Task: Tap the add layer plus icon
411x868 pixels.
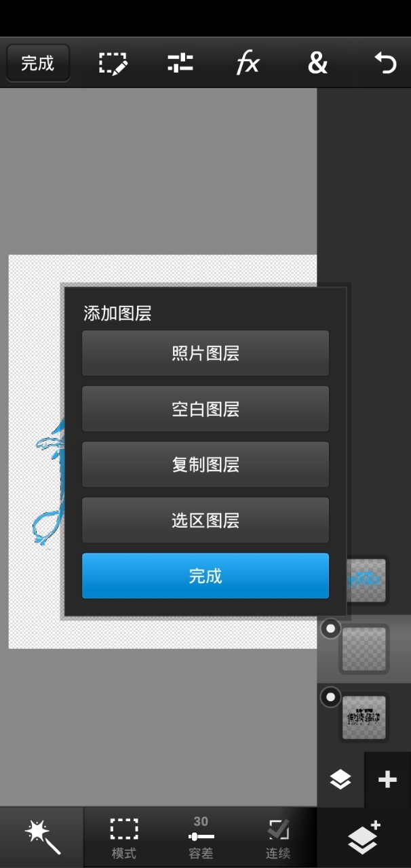Action: click(387, 780)
